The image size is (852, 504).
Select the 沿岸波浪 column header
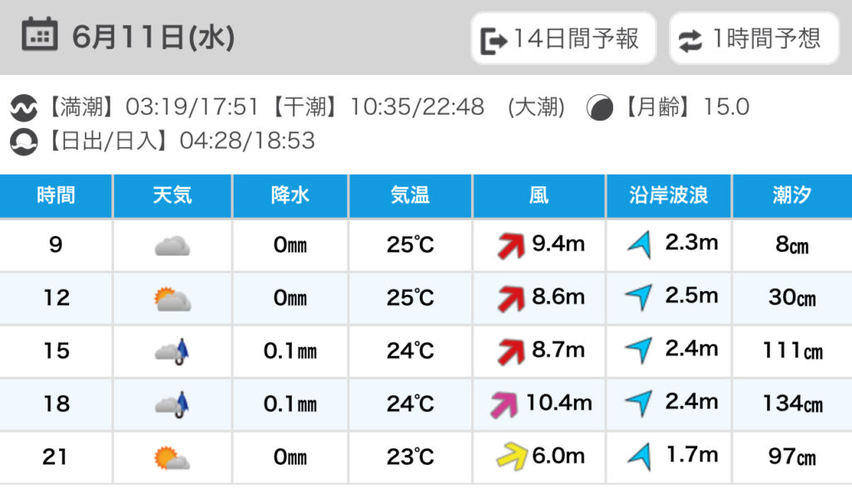[669, 195]
